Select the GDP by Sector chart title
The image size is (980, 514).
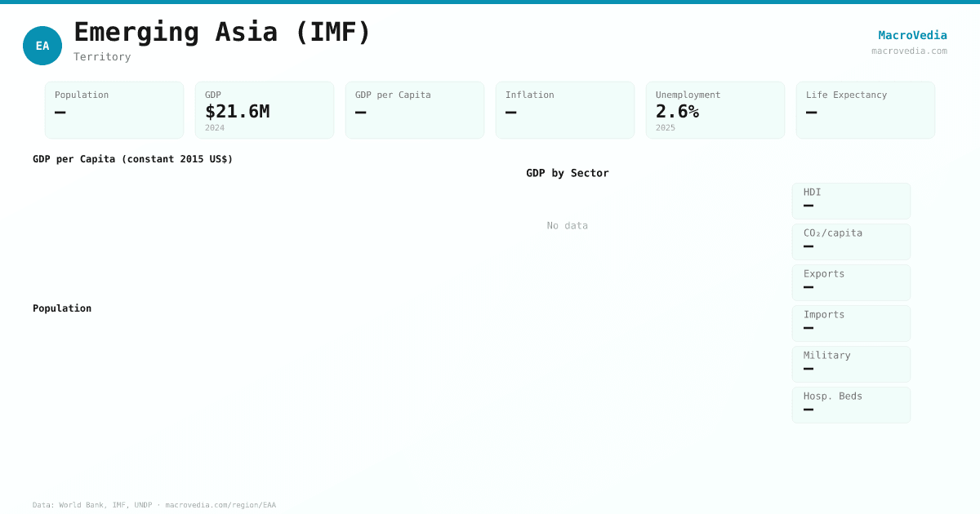pyautogui.click(x=567, y=173)
